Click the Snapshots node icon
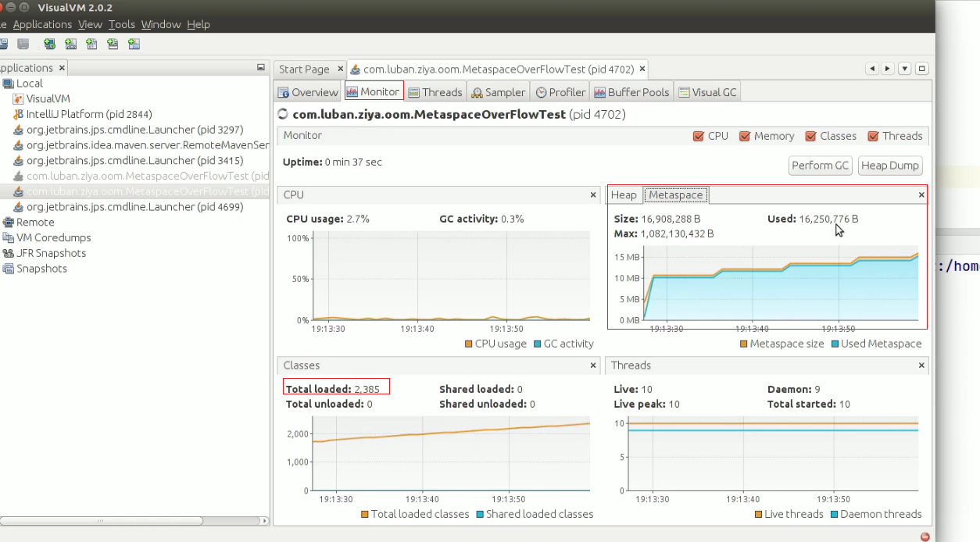This screenshot has width=980, height=542. point(8,269)
